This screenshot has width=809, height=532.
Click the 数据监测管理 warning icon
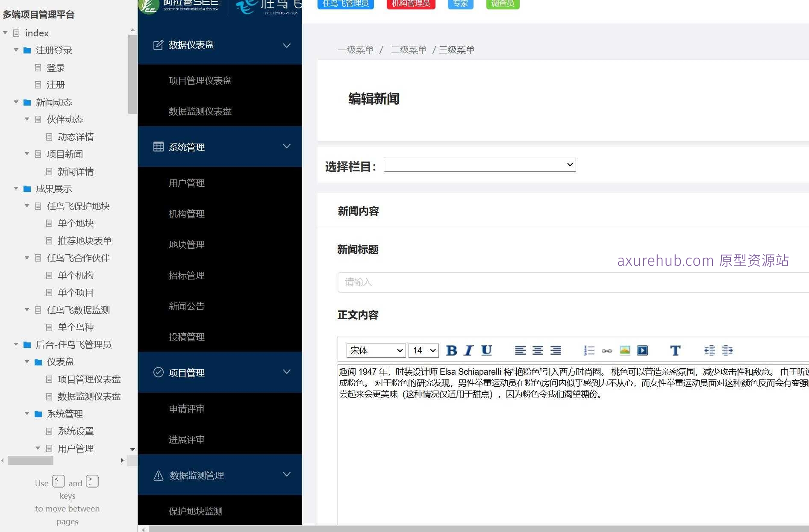[x=158, y=475]
